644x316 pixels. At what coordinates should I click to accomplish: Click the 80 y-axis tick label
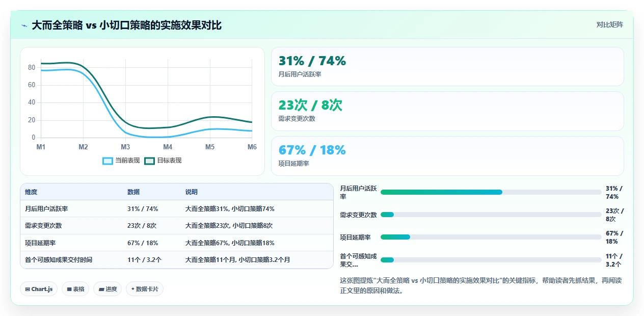(32, 67)
